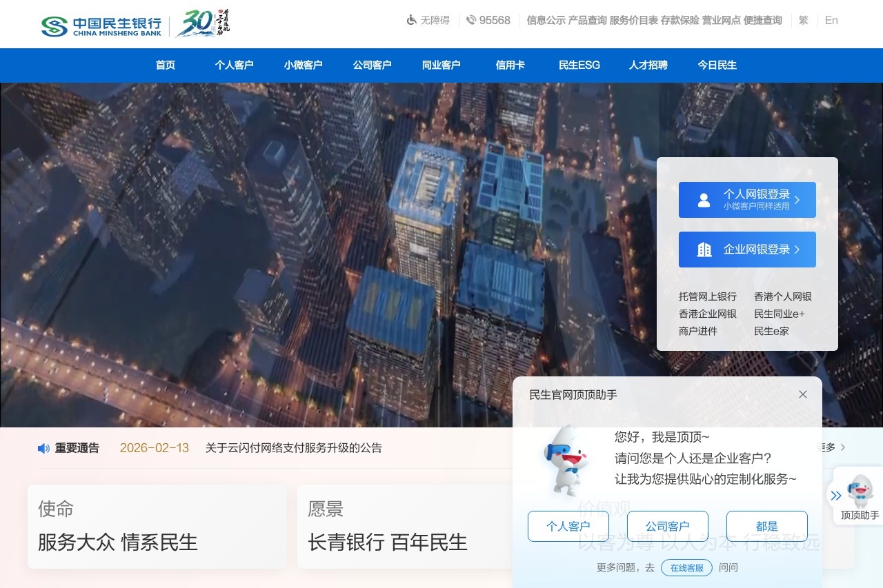This screenshot has width=883, height=588.
Task: Click the 在线客服 button
Action: [687, 567]
